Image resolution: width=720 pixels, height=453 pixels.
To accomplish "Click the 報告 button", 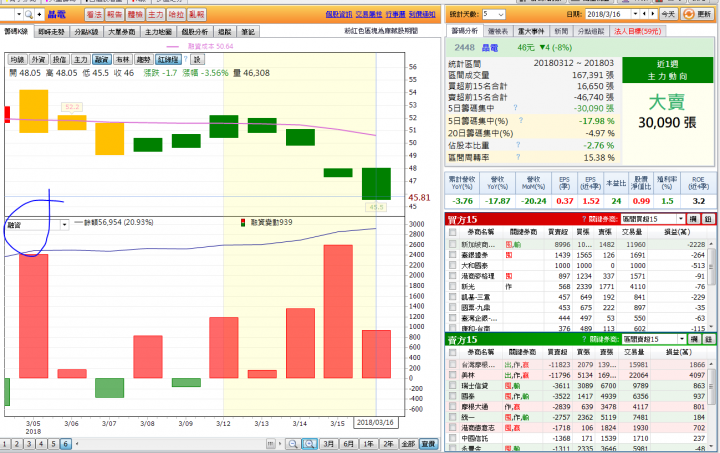I will point(114,15).
